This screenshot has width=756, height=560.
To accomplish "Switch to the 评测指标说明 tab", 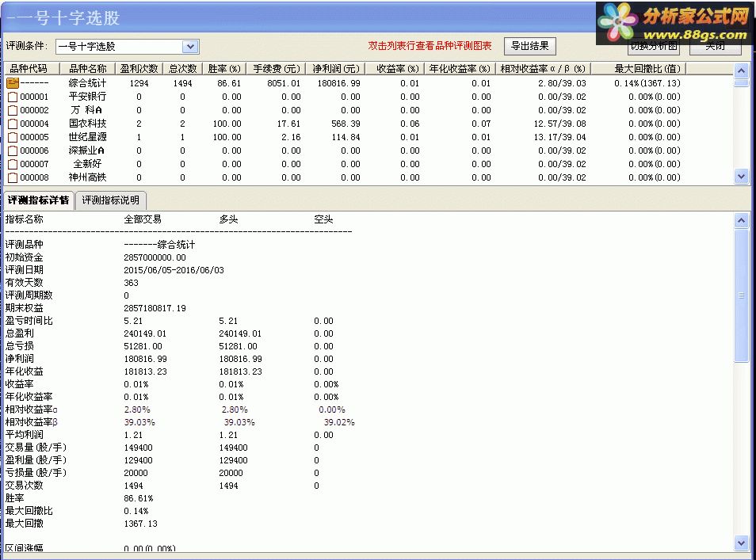I will 110,200.
